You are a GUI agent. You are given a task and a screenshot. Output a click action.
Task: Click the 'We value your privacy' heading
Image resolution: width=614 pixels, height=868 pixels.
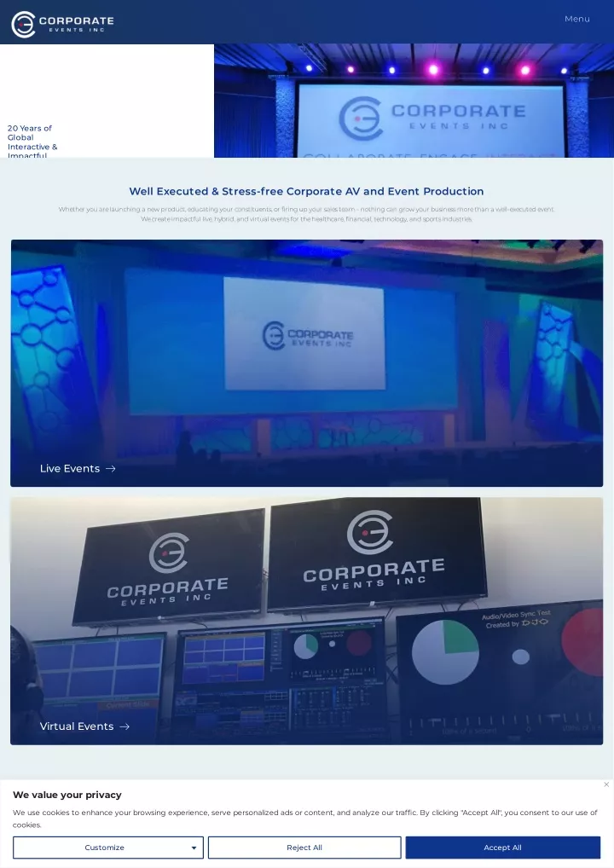(x=67, y=795)
